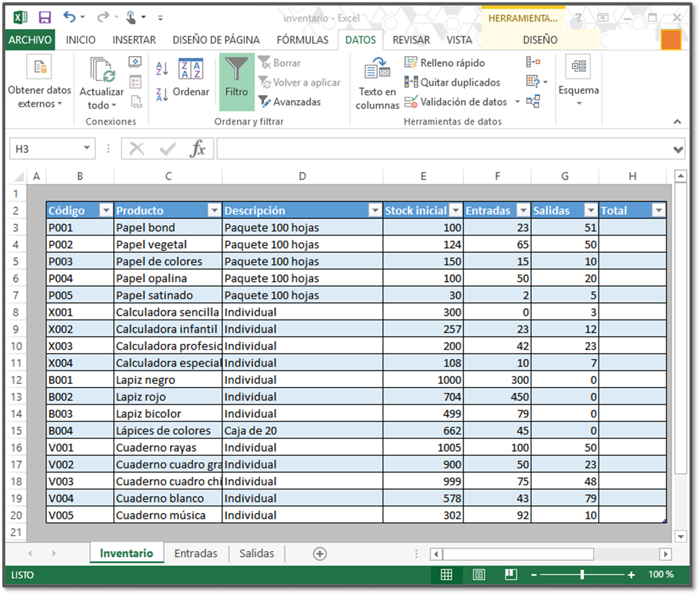This screenshot has width=700, height=595.
Task: Click the Relleno rápido icon
Action: [411, 63]
